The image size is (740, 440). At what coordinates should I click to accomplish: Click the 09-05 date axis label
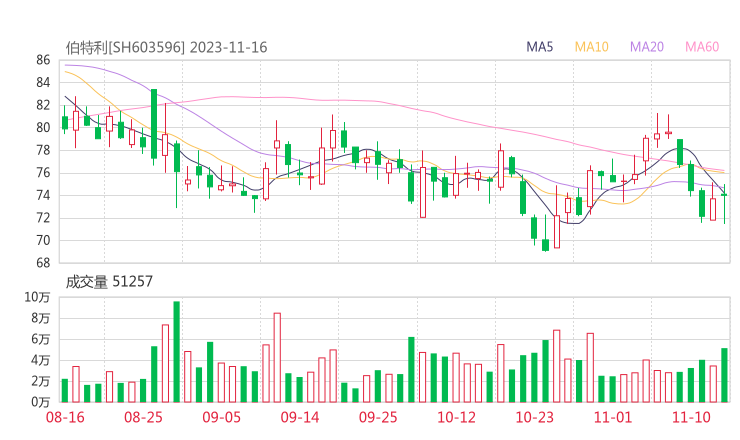[x=222, y=417]
